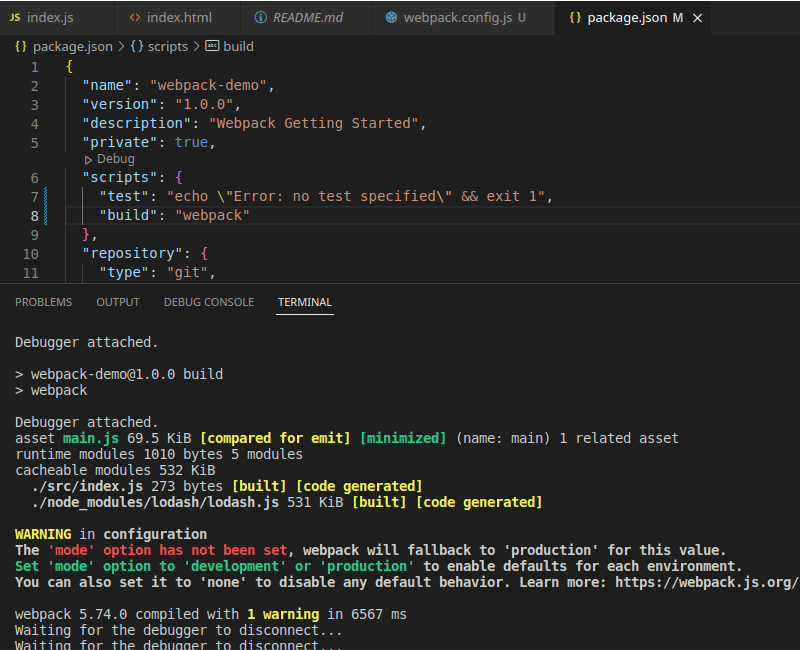
Task: Close the package.json tab
Action: [x=697, y=18]
